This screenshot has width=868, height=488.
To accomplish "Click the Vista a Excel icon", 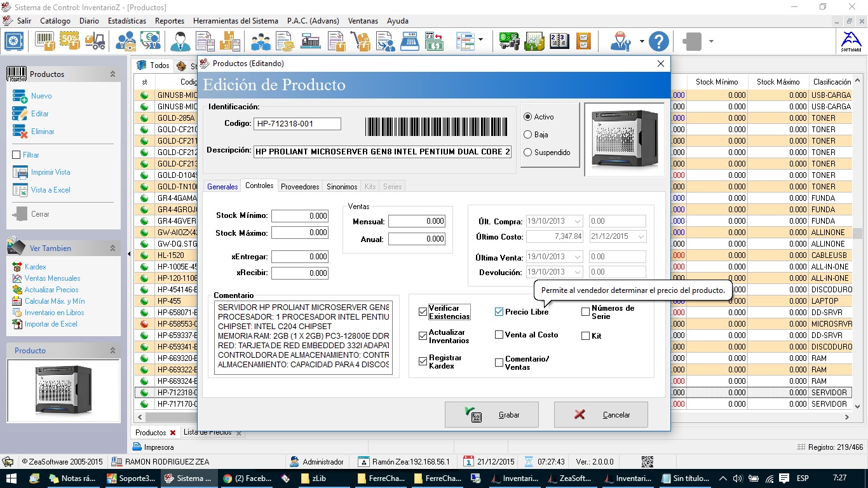I will (x=20, y=190).
